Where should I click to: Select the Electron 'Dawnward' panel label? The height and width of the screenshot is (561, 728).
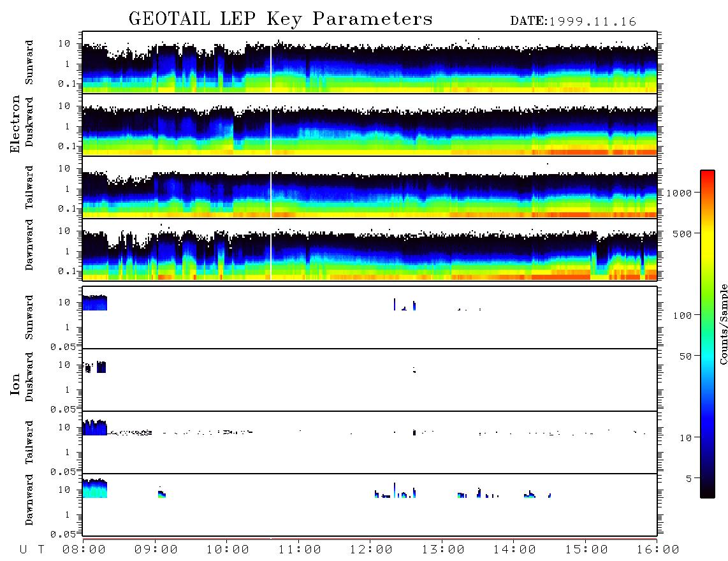coord(29,245)
